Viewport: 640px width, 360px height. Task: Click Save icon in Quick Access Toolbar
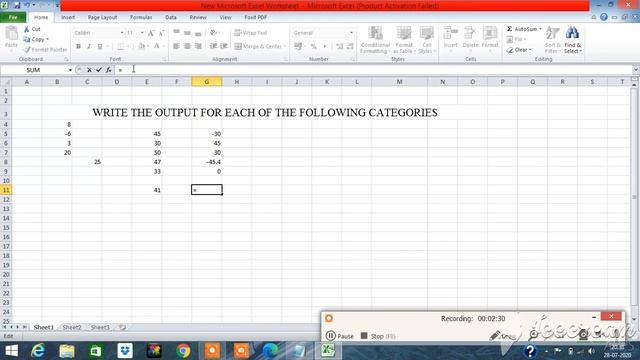pos(17,5)
